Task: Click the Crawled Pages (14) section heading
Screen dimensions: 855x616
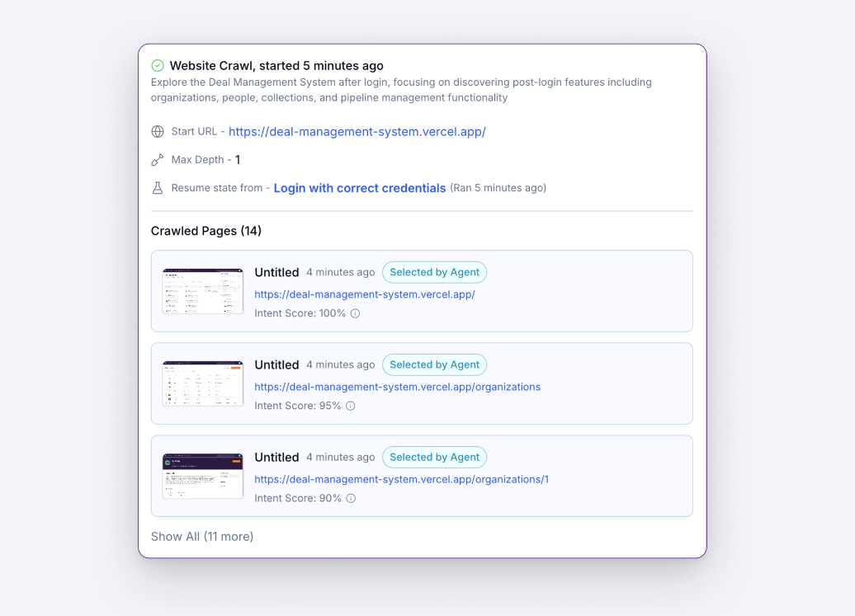Action: [205, 231]
